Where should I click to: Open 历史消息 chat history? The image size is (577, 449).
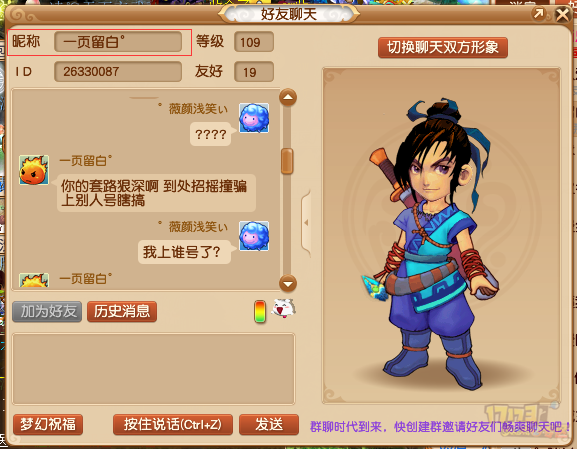(x=122, y=311)
